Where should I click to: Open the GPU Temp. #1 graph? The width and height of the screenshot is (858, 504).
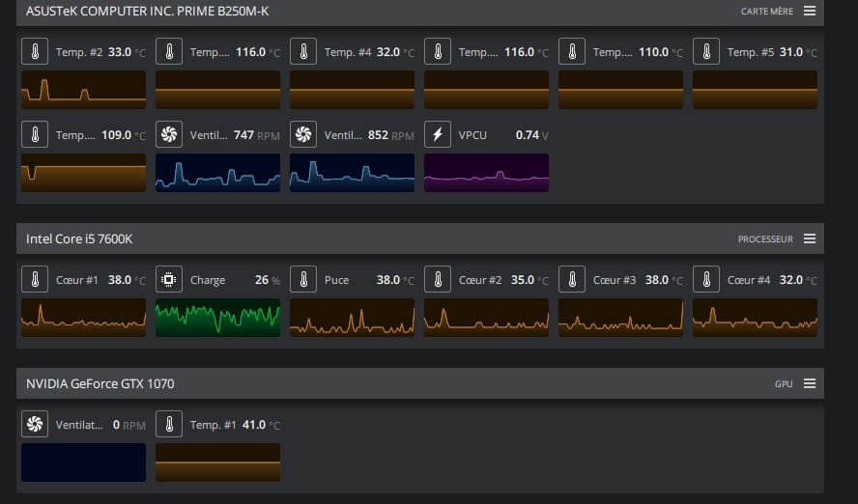coord(217,462)
